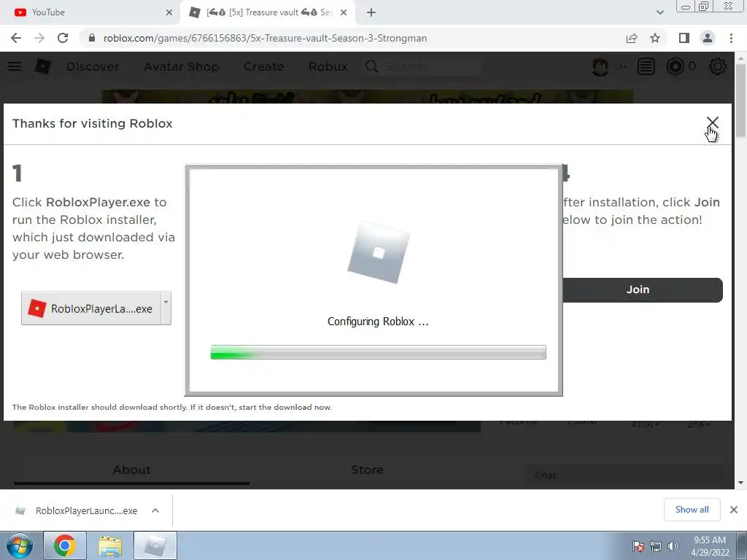Open Roblox settings gear
The image size is (747, 560).
(x=718, y=66)
